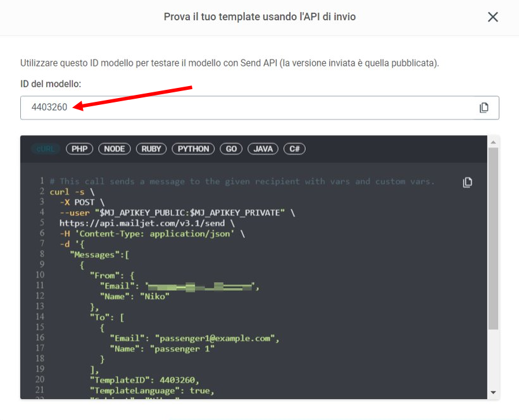The image size is (519, 420).
Task: Select the cURL code tab
Action: (46, 149)
